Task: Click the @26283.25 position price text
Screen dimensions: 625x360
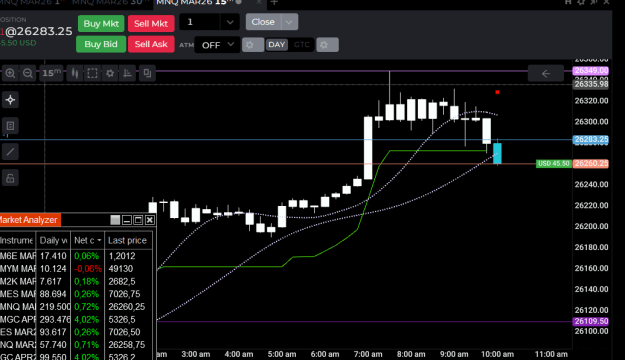Action: click(x=39, y=31)
